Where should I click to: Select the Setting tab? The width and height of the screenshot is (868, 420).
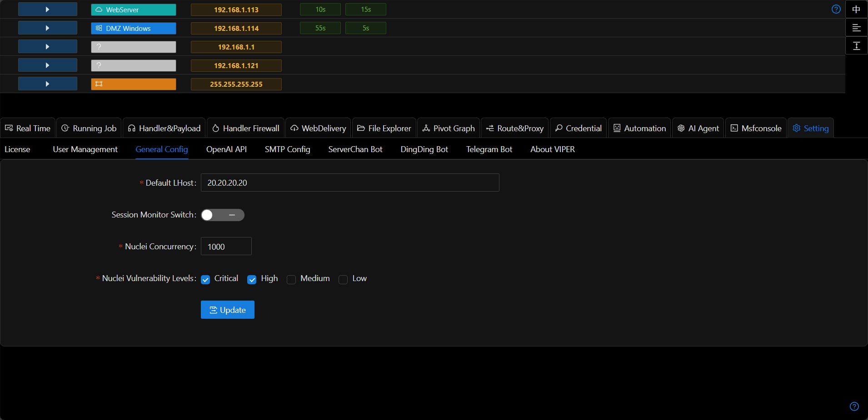click(811, 128)
